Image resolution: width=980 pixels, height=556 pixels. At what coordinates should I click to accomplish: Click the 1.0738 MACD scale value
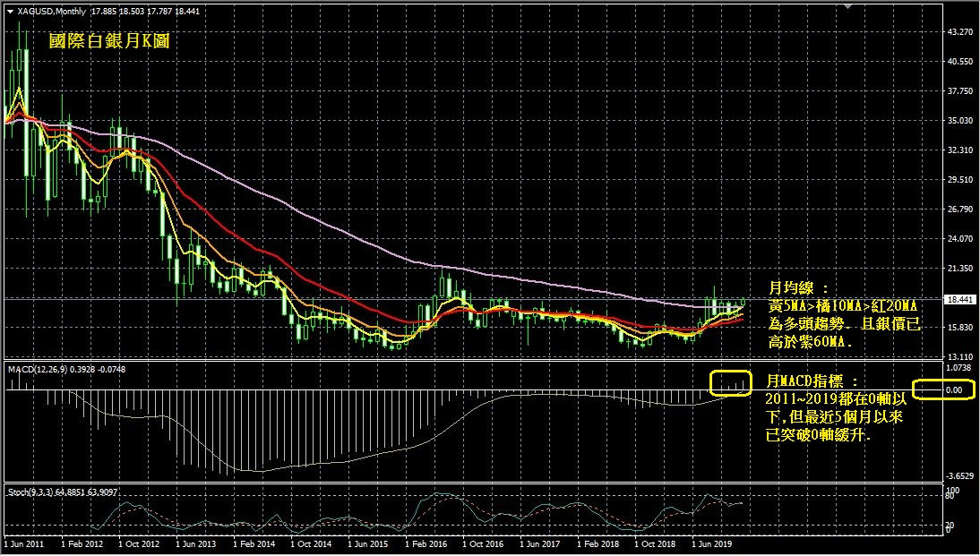[x=960, y=368]
